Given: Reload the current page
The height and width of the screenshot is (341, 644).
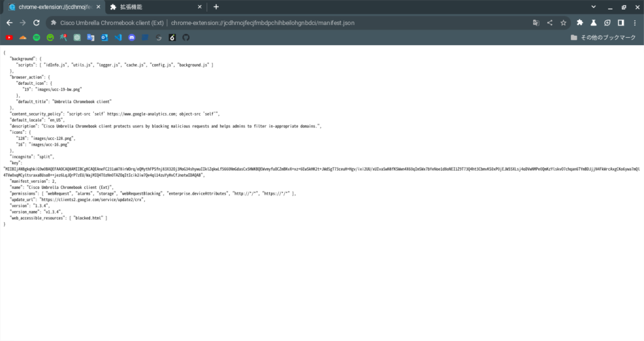Looking at the screenshot, I should tap(37, 23).
